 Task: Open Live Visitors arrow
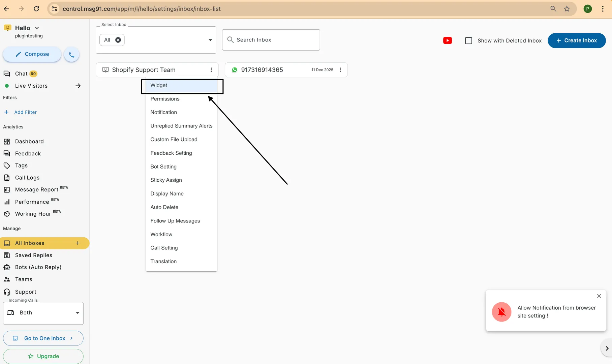(78, 86)
